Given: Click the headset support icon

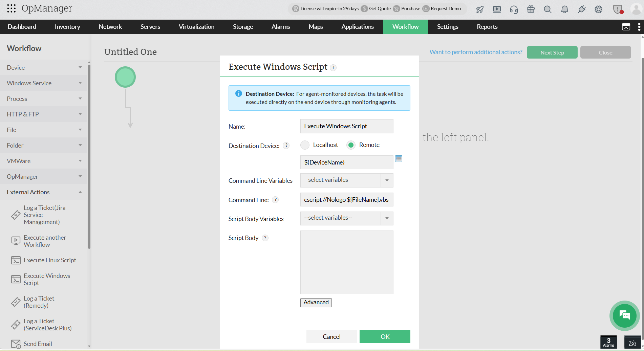Looking at the screenshot, I should click(x=514, y=9).
